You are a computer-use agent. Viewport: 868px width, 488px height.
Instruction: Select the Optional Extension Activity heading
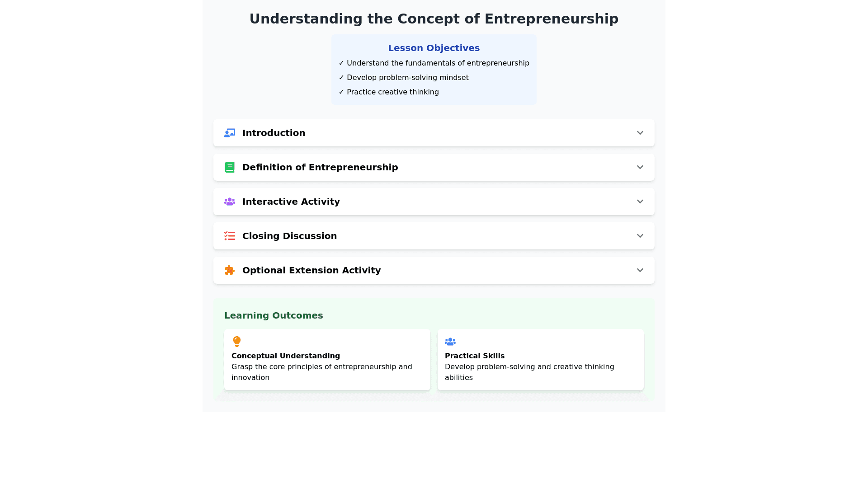pyautogui.click(x=311, y=270)
